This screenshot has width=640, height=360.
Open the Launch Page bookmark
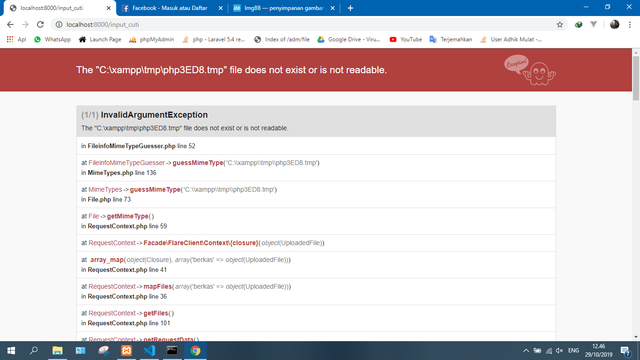click(x=100, y=40)
